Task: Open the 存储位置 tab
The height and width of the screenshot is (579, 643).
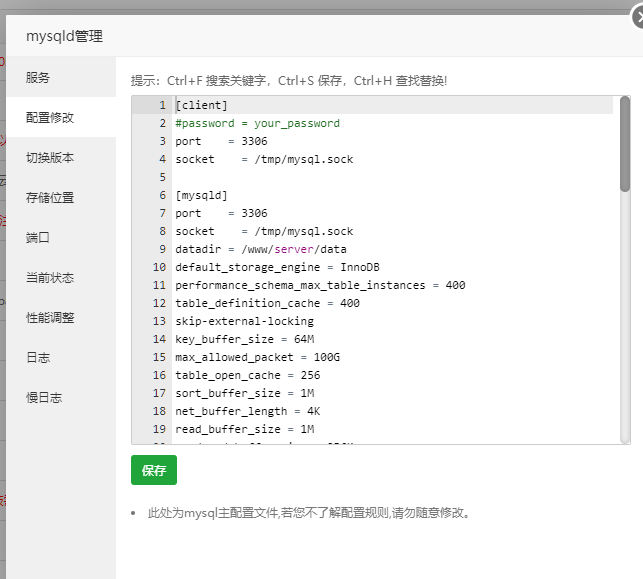Action: (x=61, y=198)
